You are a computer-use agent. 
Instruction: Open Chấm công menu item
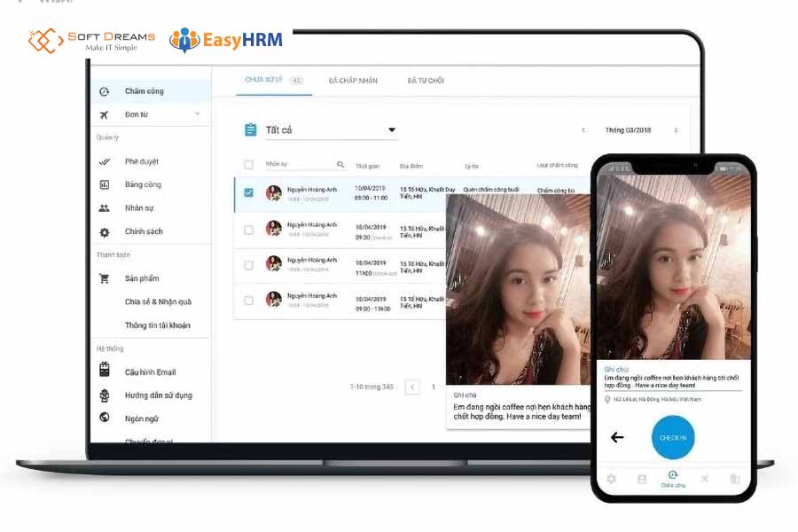(x=150, y=91)
